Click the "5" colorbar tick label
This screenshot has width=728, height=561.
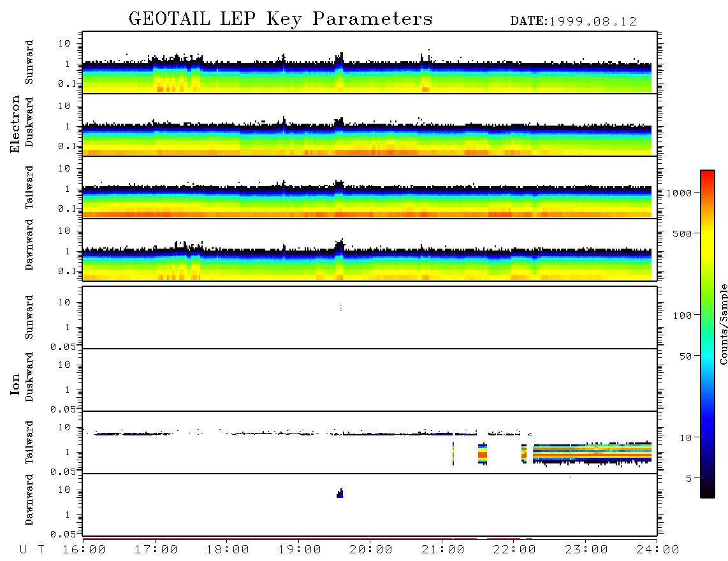[688, 478]
